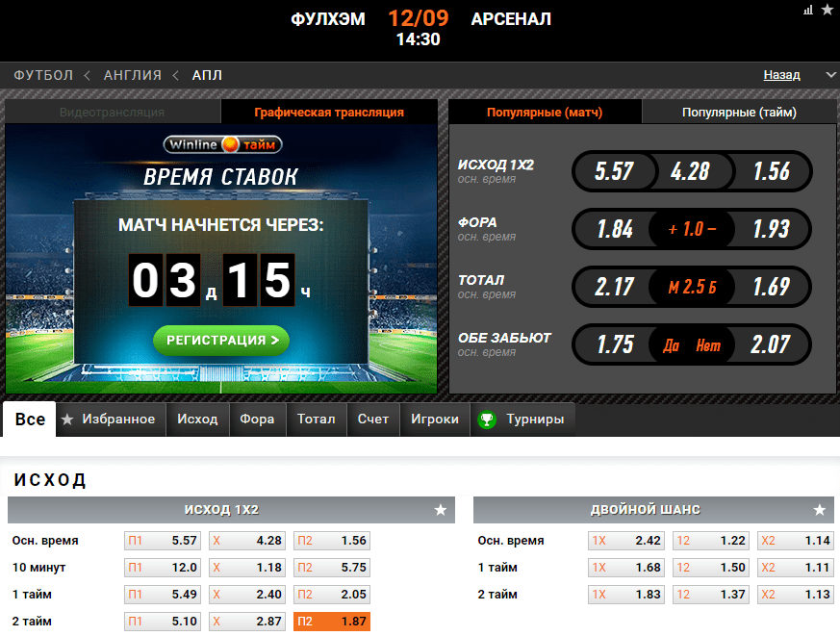Switch to Графическая трансляция tab
Screen dimensions: 840x636
pyautogui.click(x=329, y=112)
